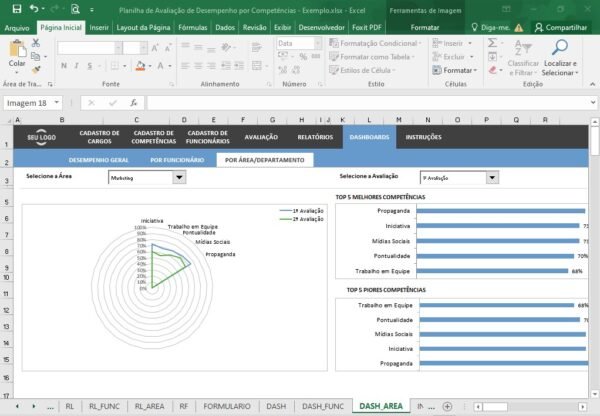
Task: Click the center alignment icon
Action: pyautogui.click(x=198, y=66)
